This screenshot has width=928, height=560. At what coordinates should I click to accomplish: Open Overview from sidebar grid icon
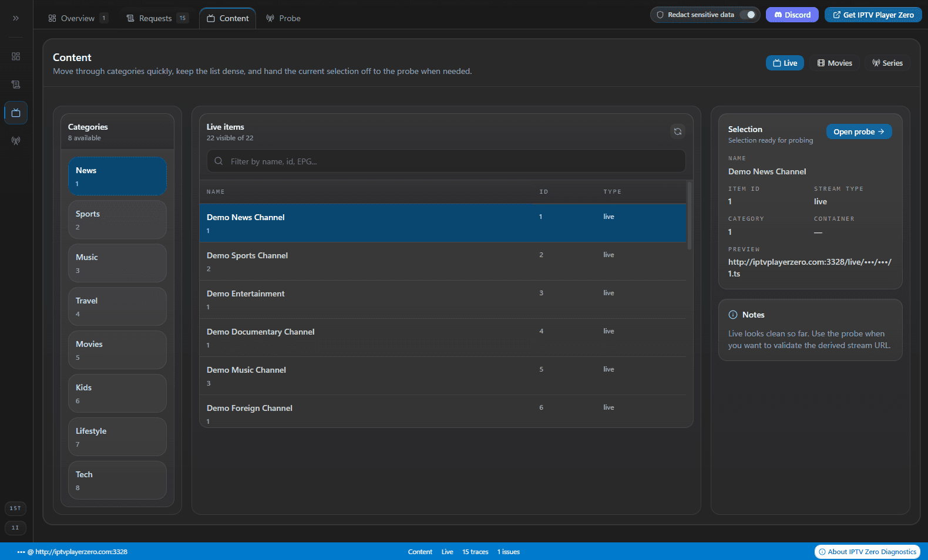pyautogui.click(x=16, y=56)
